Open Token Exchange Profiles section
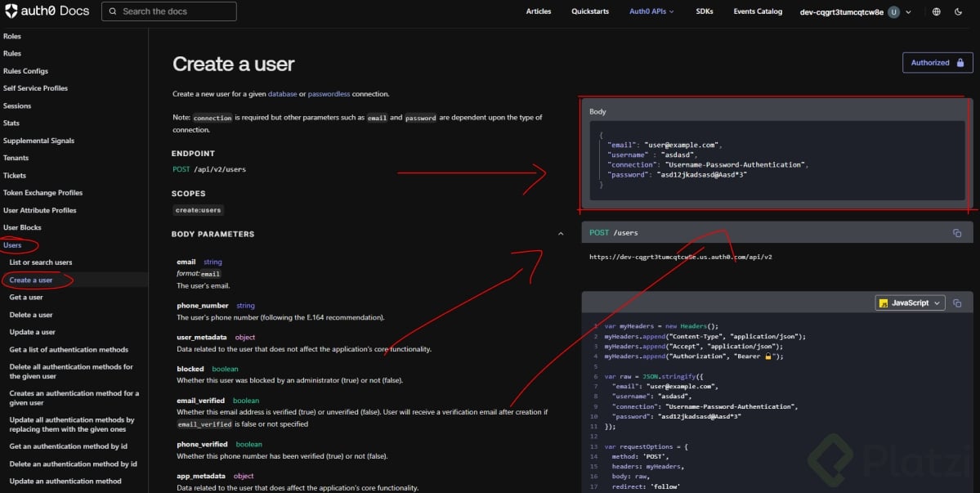 pos(43,192)
